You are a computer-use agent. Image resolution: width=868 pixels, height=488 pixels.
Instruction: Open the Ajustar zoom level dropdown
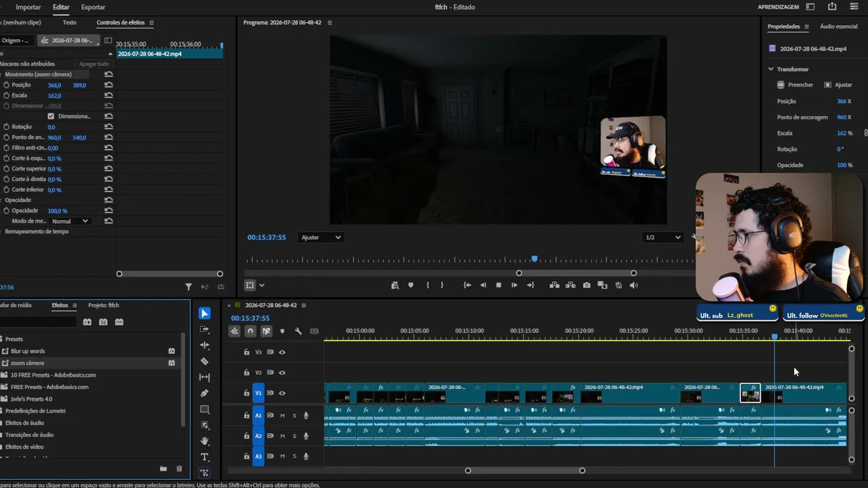(321, 237)
